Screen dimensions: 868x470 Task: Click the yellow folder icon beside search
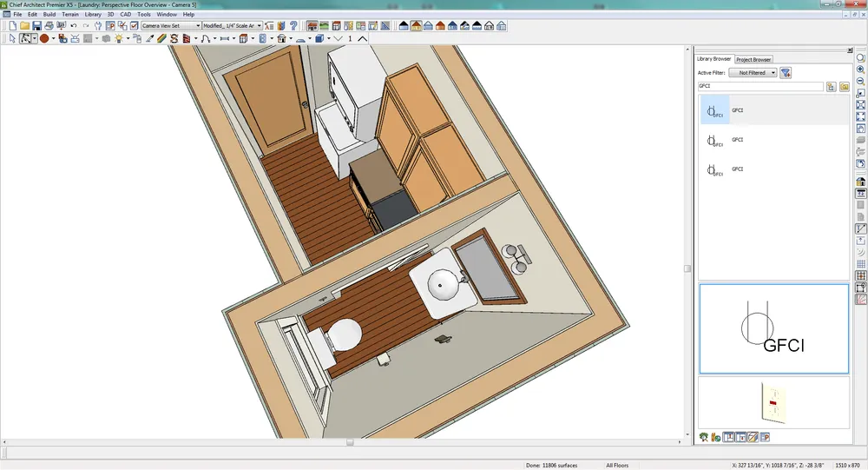point(845,87)
